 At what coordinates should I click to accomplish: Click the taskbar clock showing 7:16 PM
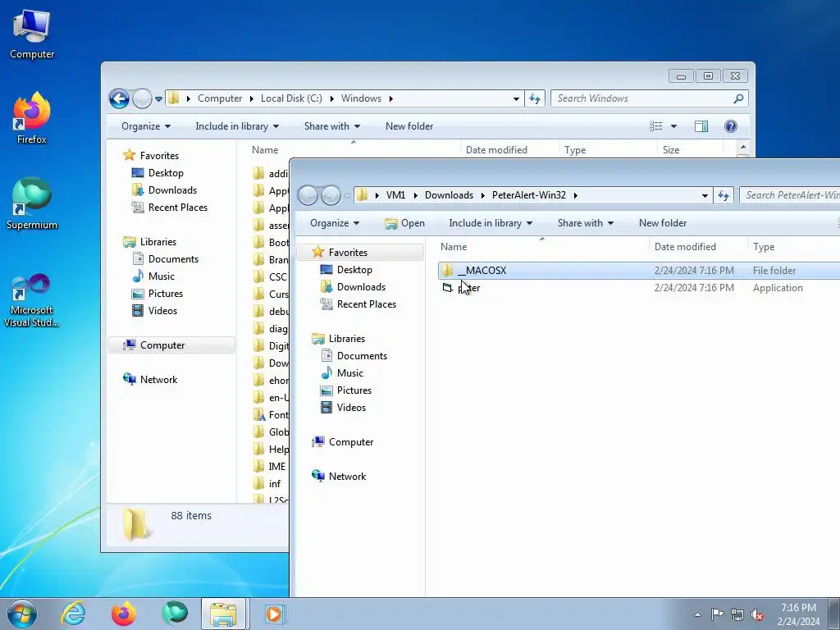tap(798, 614)
